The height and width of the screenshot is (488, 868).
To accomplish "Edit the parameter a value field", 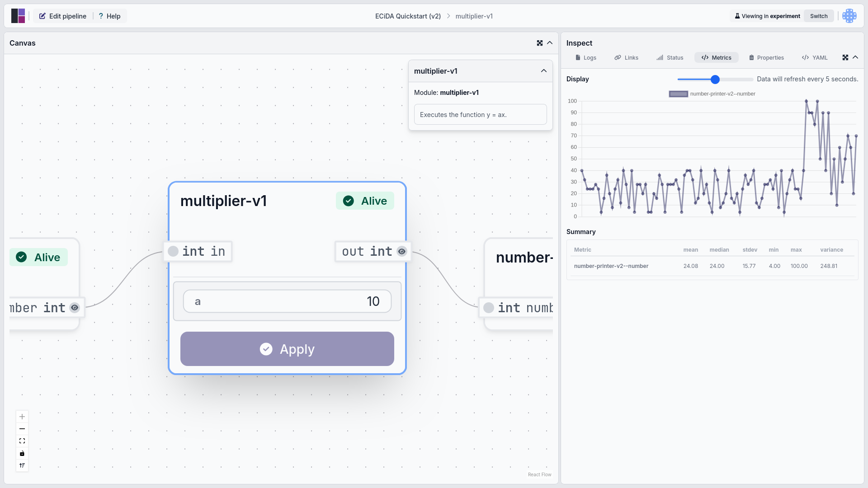I will 287,301.
